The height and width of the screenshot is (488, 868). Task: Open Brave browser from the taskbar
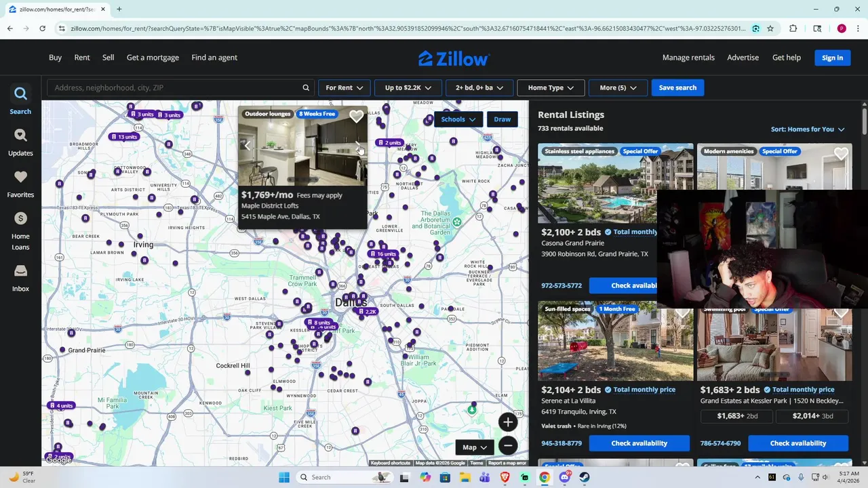505,477
